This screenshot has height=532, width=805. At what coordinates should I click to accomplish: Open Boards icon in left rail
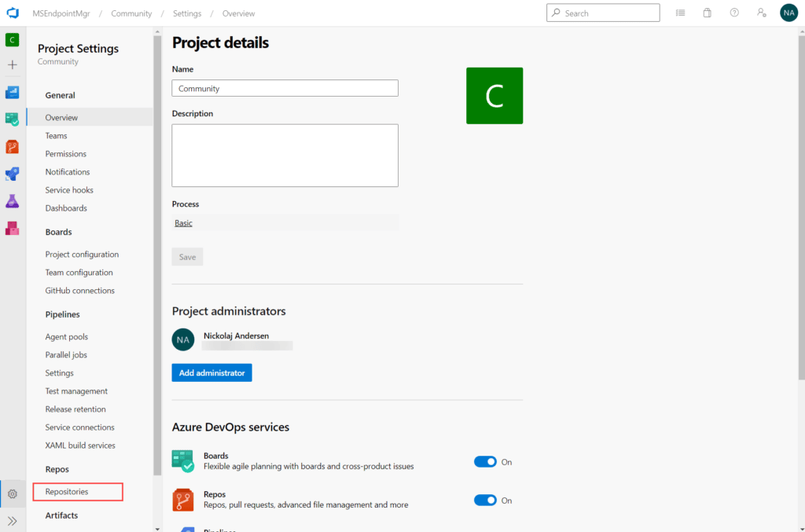(x=13, y=119)
